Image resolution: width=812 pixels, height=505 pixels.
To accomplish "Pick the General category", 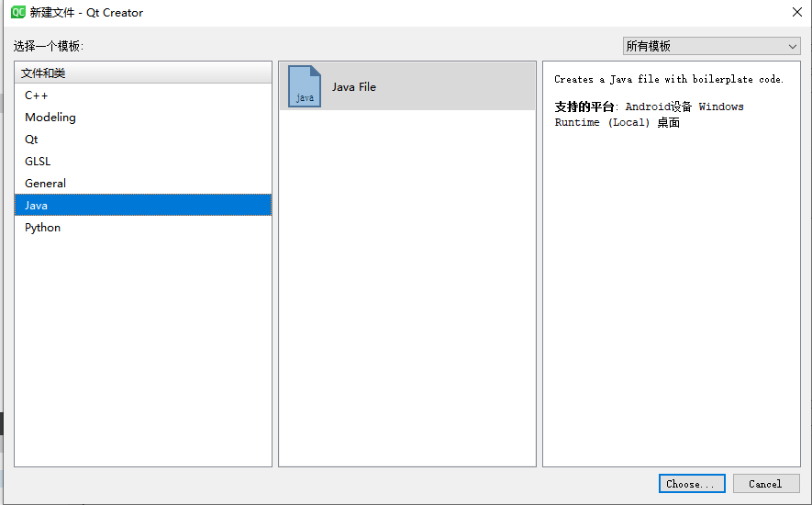I will (143, 183).
